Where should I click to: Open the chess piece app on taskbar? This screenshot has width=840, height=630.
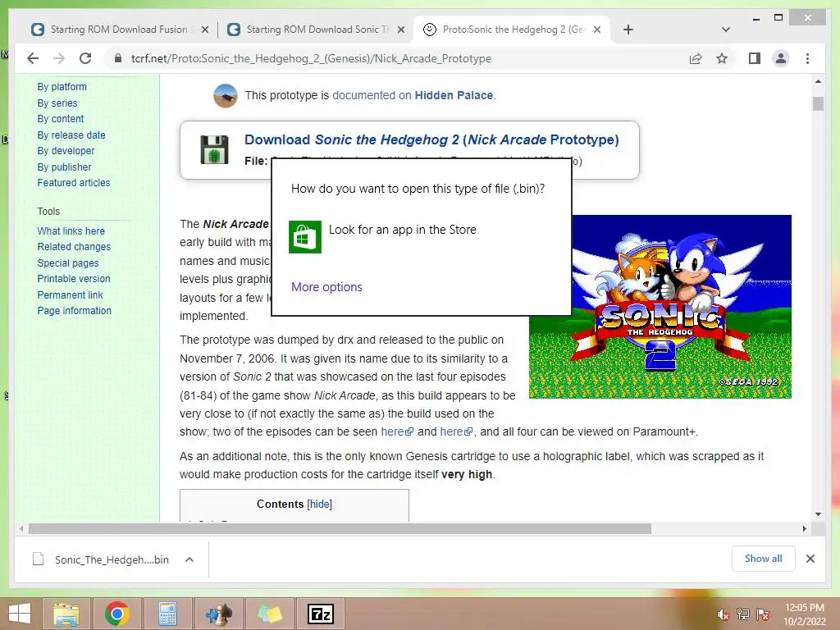[218, 614]
